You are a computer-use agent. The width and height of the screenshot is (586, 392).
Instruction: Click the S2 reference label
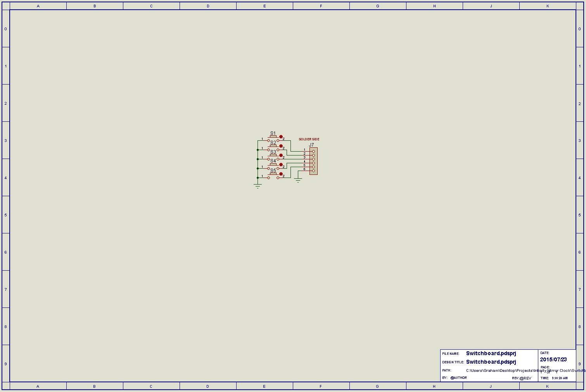coord(273,143)
